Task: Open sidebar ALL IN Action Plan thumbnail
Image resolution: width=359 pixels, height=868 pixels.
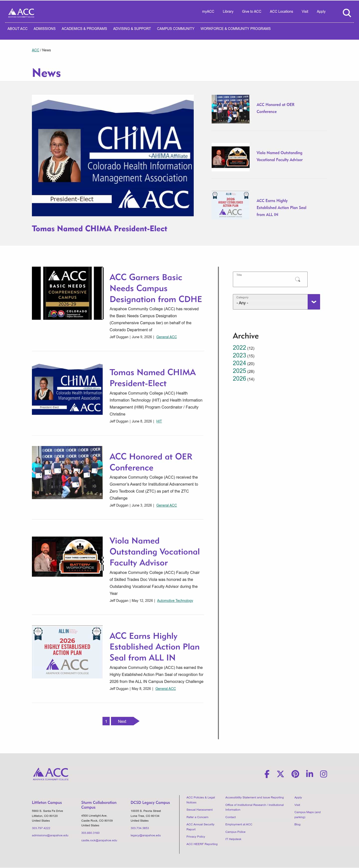Action: pos(230,205)
